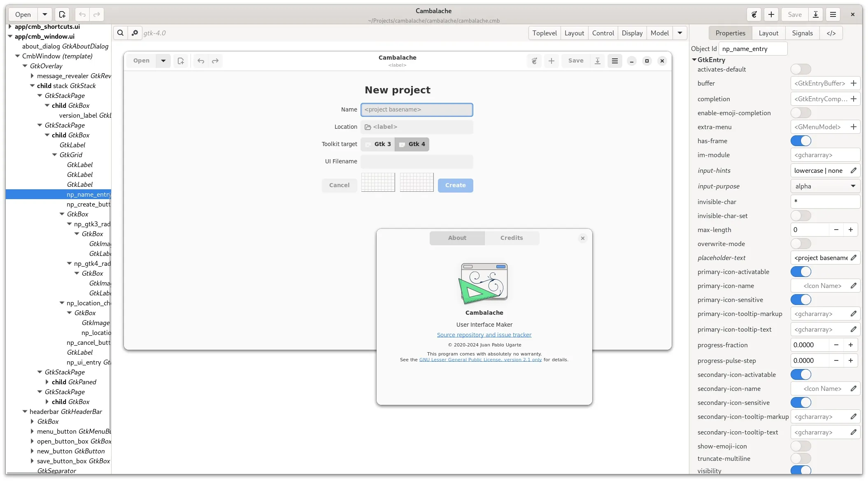Toggle the invisible-char-set switch
Image resolution: width=868 pixels, height=481 pixels.
click(801, 216)
